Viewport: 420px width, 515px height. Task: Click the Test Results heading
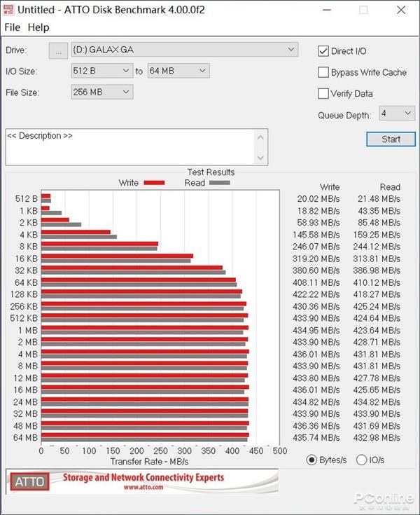pos(211,172)
